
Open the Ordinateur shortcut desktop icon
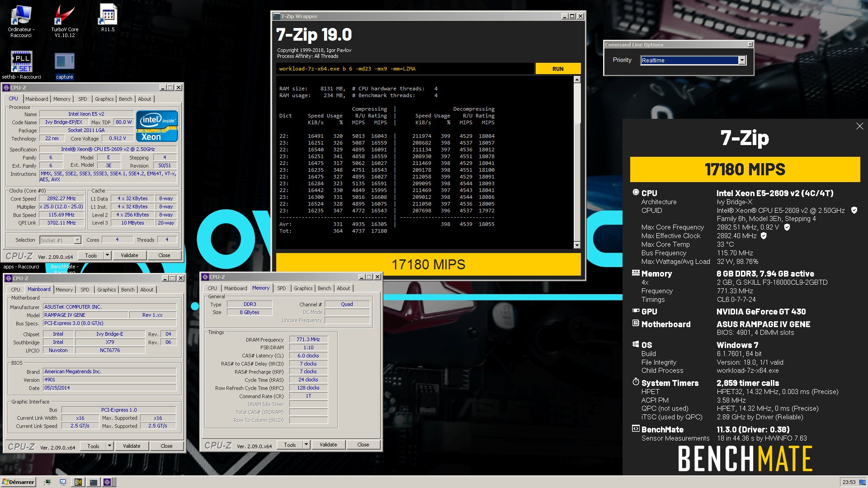[x=21, y=21]
